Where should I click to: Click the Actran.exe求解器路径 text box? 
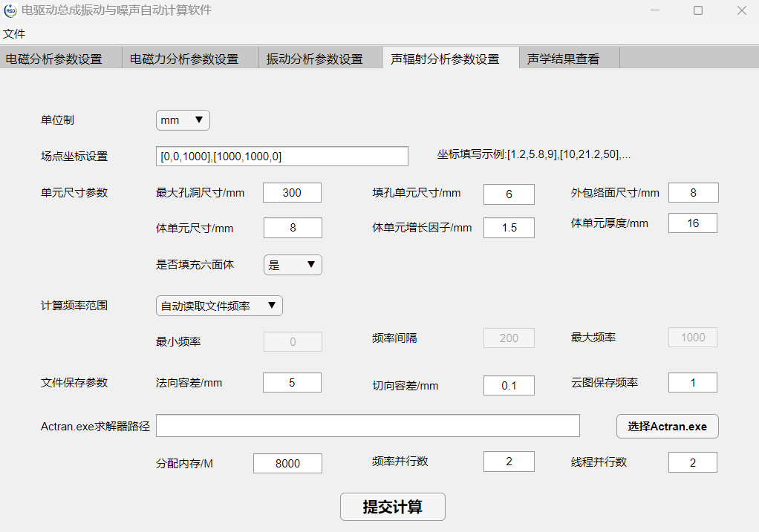coord(368,426)
